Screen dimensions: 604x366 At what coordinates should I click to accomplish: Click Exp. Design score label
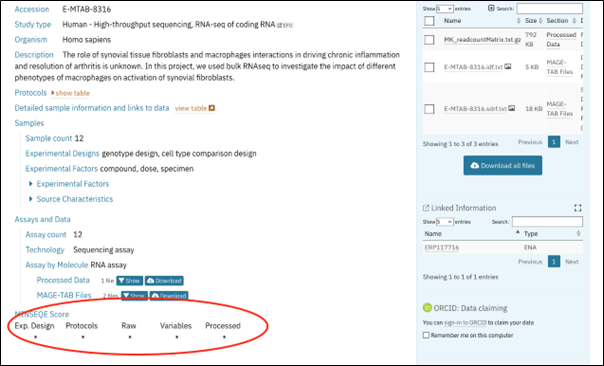[x=34, y=326]
